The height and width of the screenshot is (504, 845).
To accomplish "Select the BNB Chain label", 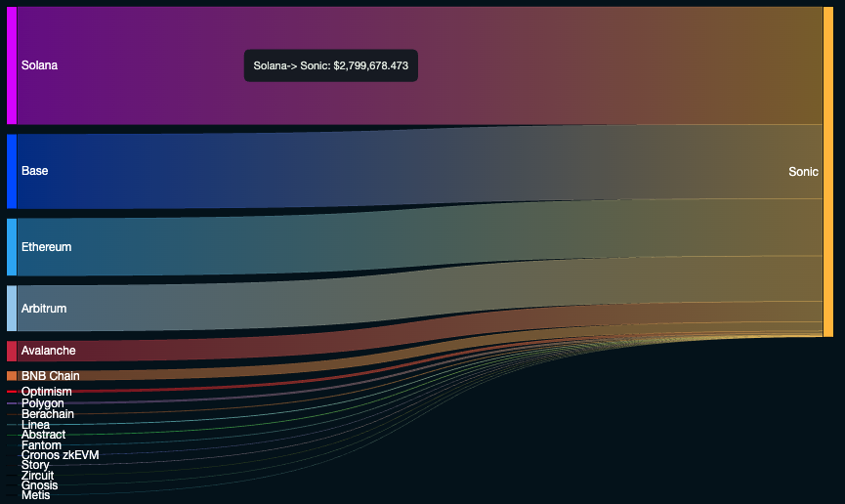I will tap(51, 376).
